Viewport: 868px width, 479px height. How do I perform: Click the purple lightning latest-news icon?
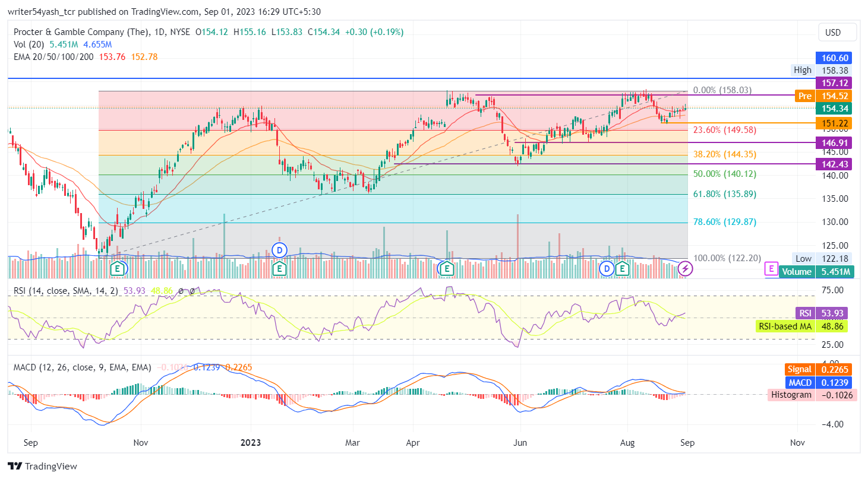(x=685, y=268)
